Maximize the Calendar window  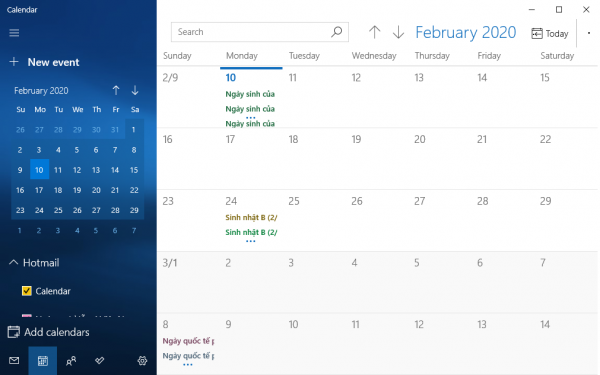[x=559, y=10]
